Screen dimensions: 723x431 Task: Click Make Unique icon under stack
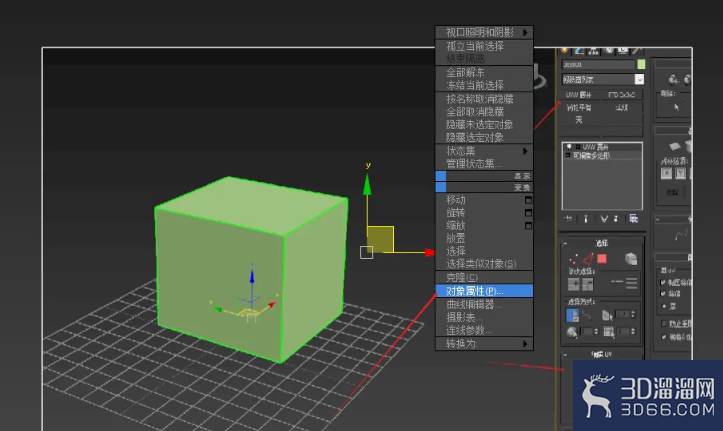coord(604,218)
